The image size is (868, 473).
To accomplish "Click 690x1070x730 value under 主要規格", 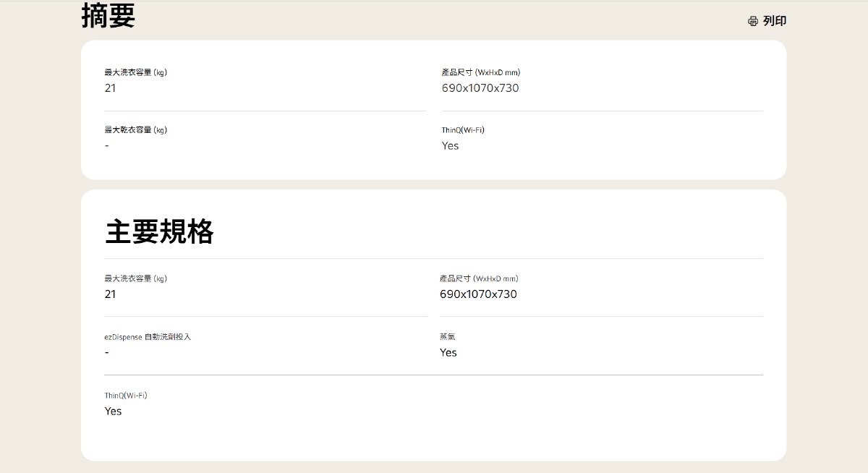I will 478,294.
